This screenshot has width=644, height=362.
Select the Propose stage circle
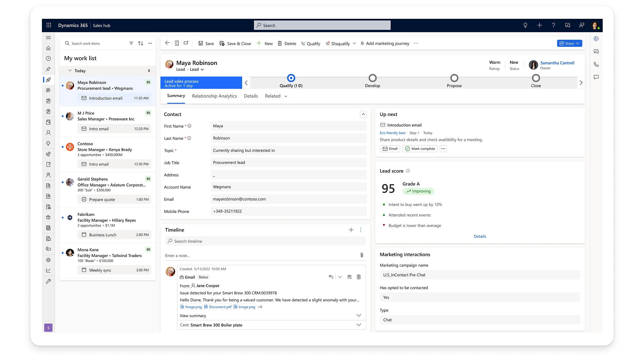[x=454, y=78]
